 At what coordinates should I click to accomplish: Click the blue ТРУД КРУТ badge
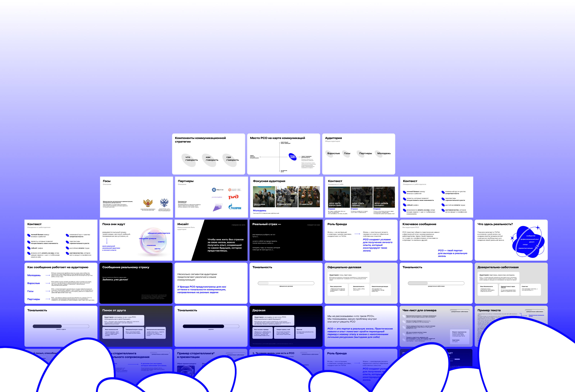293,157
